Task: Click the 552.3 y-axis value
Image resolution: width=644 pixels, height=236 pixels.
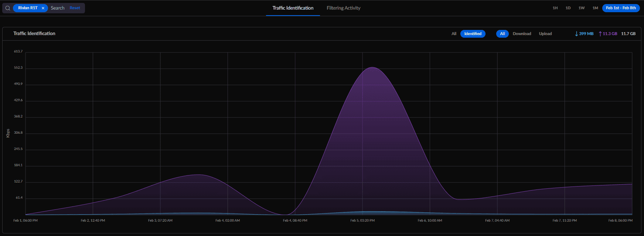Action: point(18,68)
